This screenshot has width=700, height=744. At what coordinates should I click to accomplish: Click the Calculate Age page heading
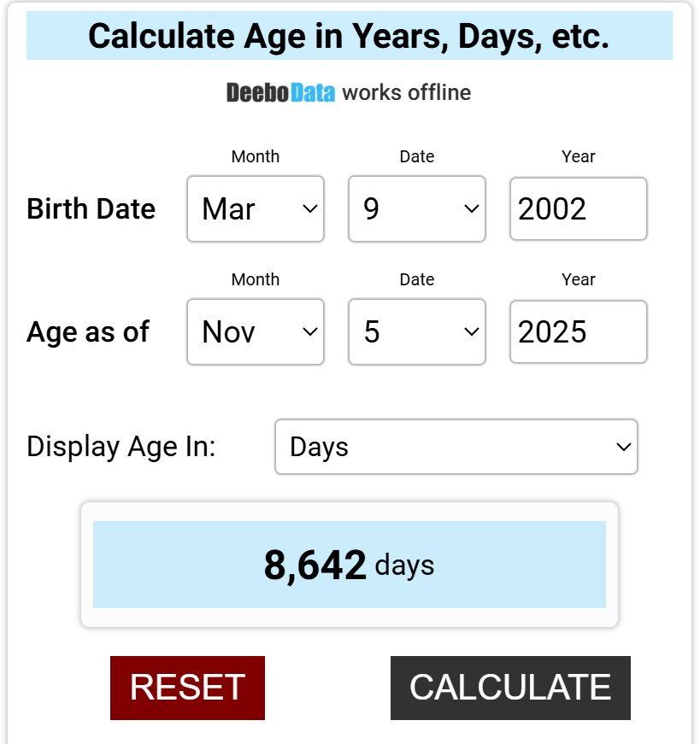pyautogui.click(x=349, y=36)
